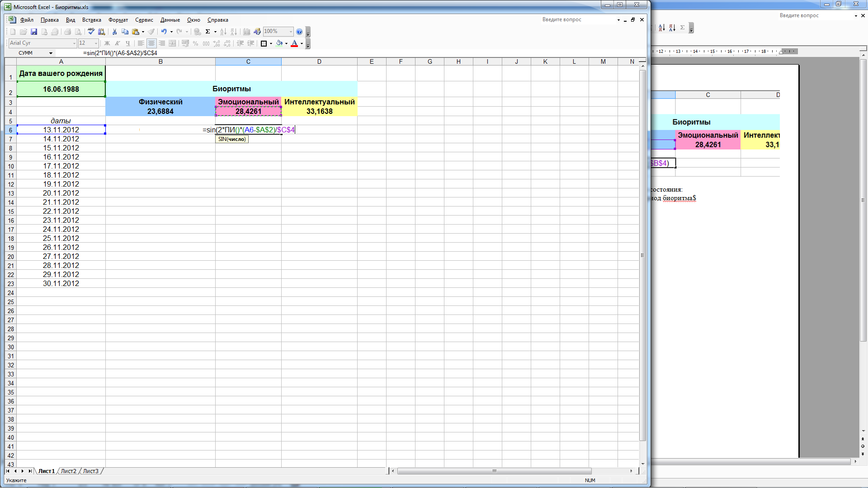
Task: Apply the thousands separator (000) format
Action: [x=206, y=43]
